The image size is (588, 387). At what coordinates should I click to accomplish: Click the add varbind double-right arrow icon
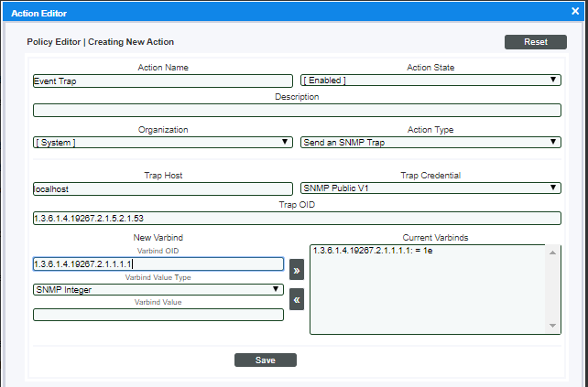(x=296, y=271)
